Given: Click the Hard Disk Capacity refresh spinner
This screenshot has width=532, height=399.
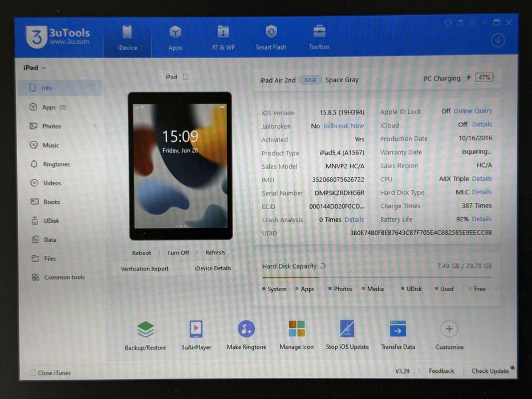Looking at the screenshot, I should click(323, 266).
